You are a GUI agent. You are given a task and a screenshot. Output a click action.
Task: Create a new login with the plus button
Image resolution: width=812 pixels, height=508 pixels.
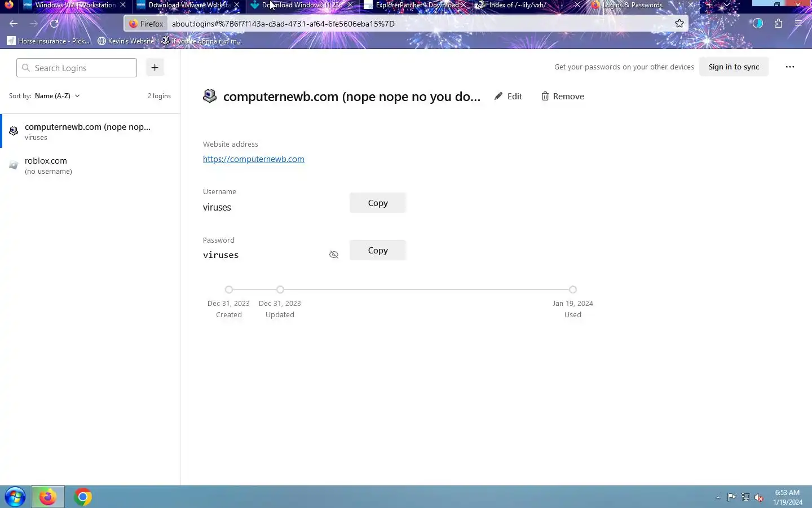pyautogui.click(x=155, y=68)
